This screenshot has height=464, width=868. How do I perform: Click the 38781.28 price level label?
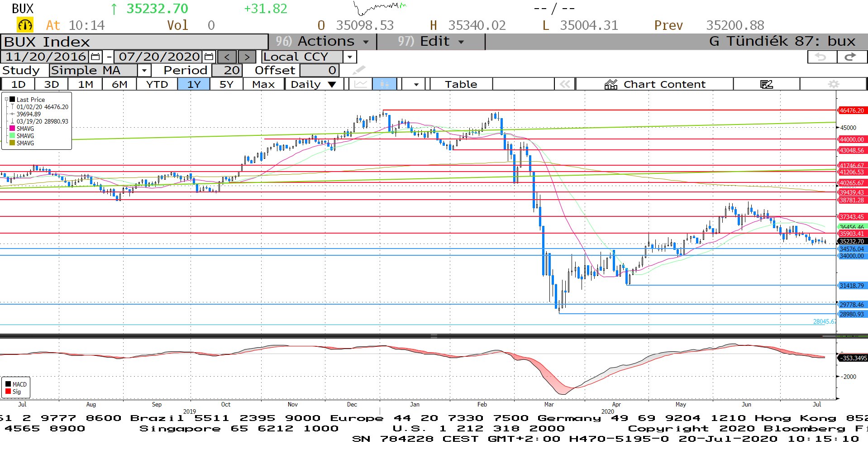tap(852, 200)
